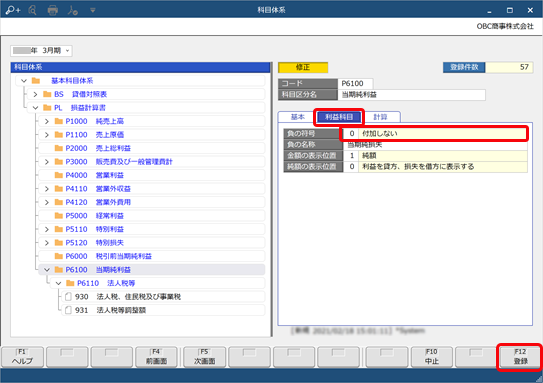Select the 930 法人税、住民税及び事業税 account
This screenshot has height=383, width=543.
pos(163,297)
